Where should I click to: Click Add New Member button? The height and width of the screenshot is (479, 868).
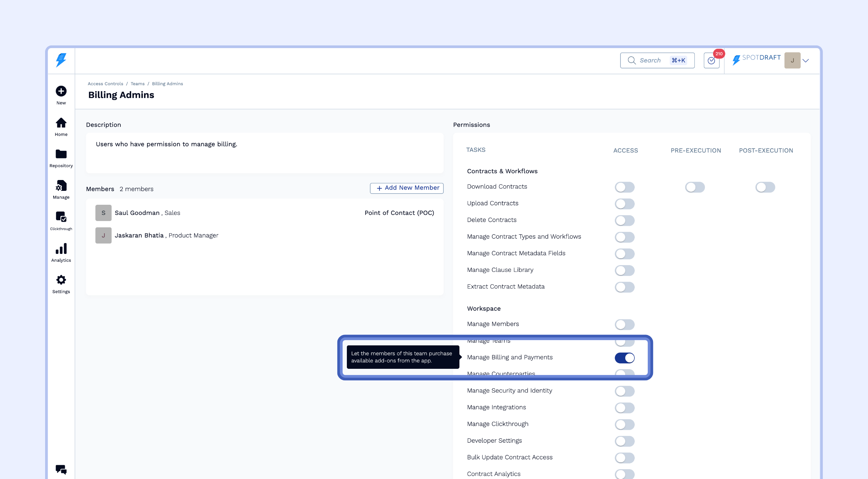[x=407, y=188]
